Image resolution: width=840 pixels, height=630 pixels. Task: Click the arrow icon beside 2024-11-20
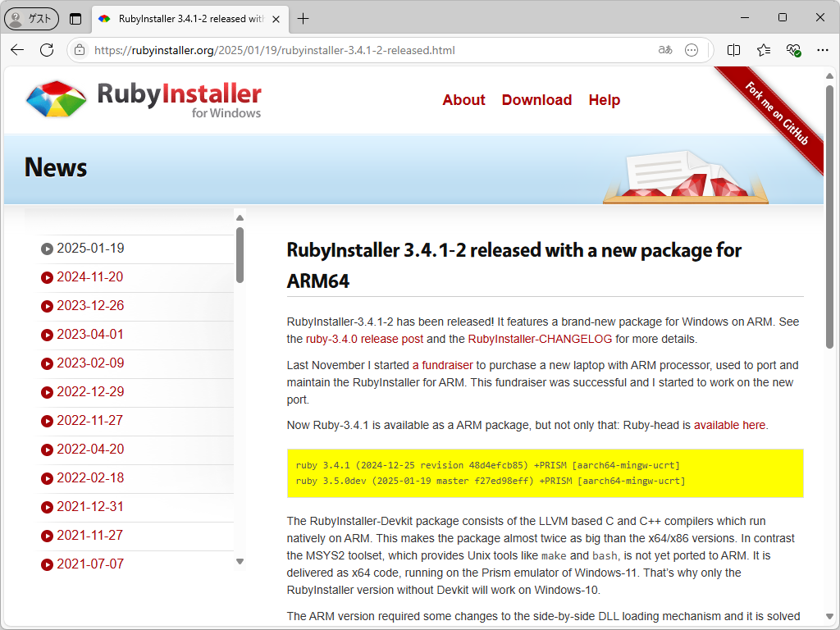pos(47,277)
